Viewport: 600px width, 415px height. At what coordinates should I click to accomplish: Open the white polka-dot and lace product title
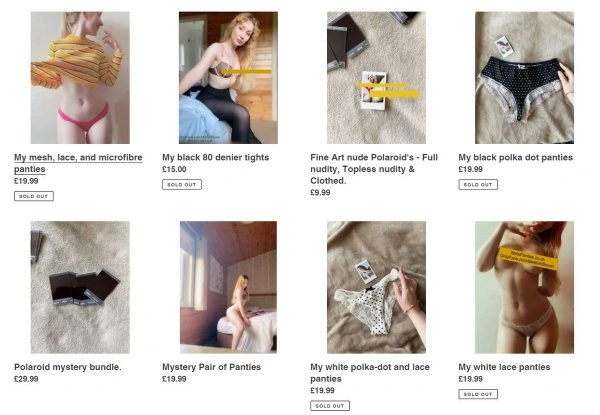pos(370,373)
